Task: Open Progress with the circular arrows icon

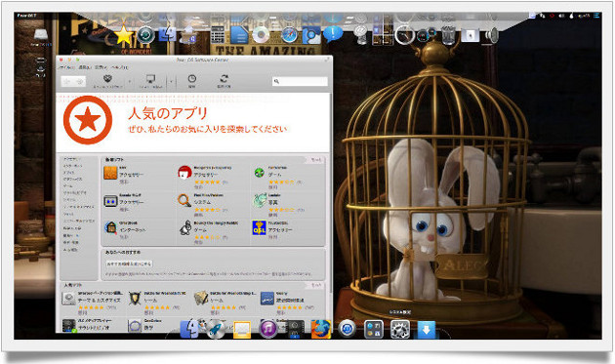Action: [x=224, y=80]
